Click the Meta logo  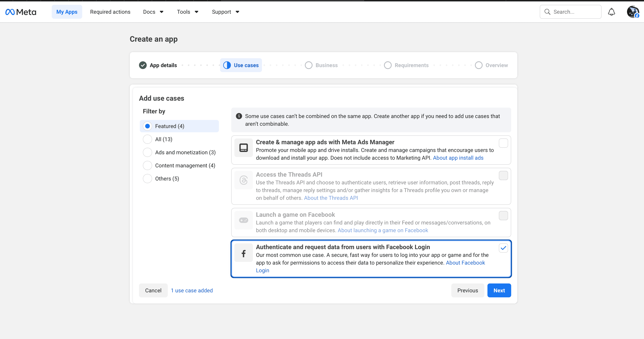pos(21,12)
